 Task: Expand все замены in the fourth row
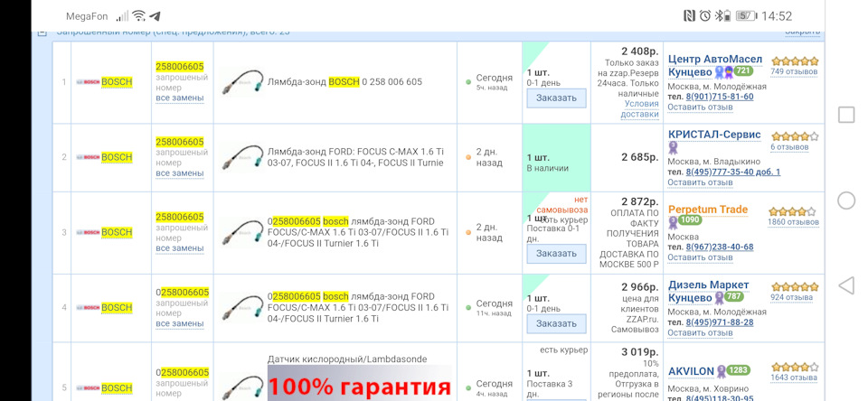pyautogui.click(x=180, y=323)
